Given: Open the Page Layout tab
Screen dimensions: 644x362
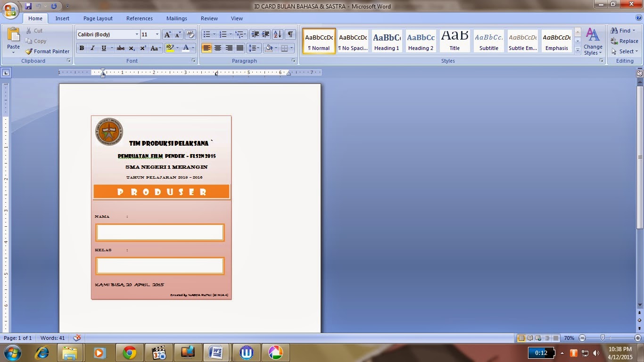Looking at the screenshot, I should (x=98, y=18).
